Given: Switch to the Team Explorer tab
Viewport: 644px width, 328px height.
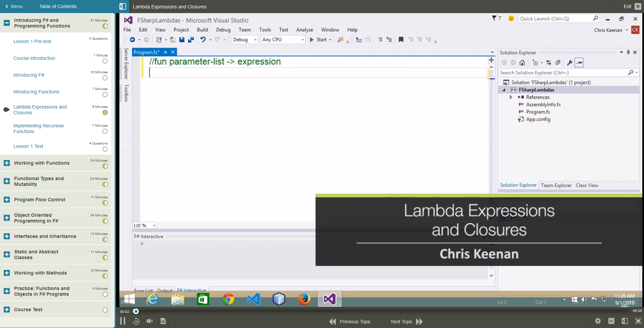Looking at the screenshot, I should point(556,185).
